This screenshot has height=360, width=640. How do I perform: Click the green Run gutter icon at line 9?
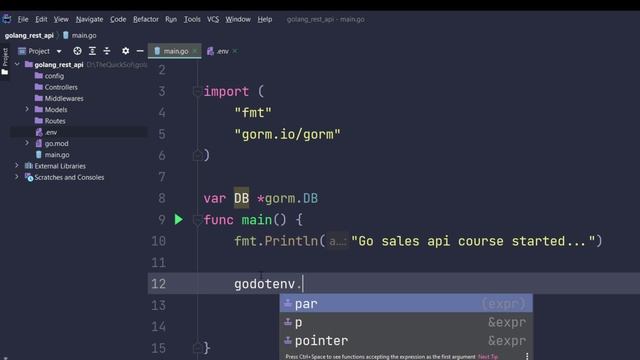coord(179,220)
